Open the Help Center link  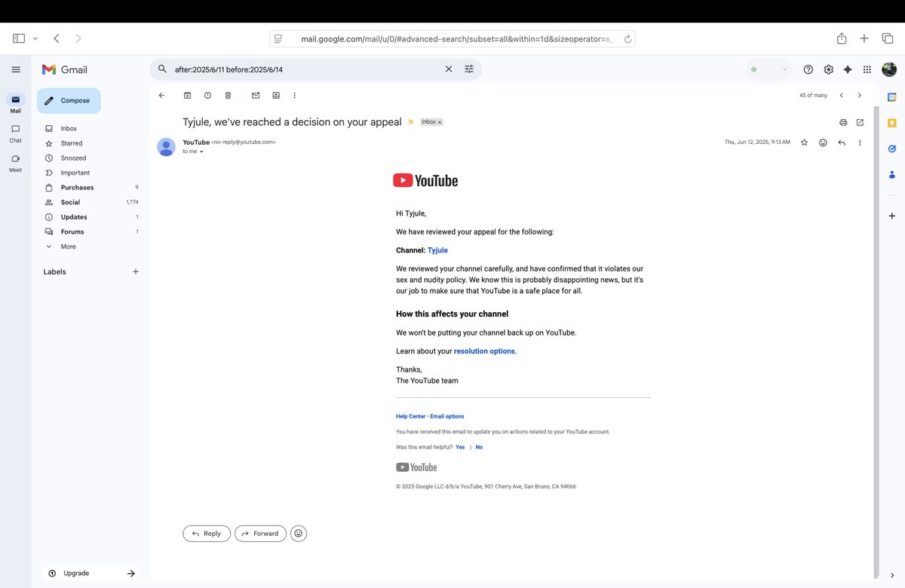click(x=411, y=416)
